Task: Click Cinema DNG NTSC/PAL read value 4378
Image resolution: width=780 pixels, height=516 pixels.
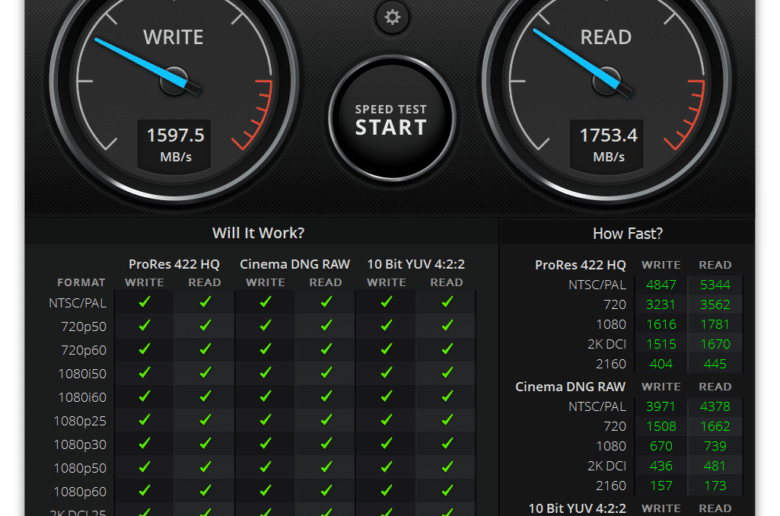Action: click(x=715, y=407)
